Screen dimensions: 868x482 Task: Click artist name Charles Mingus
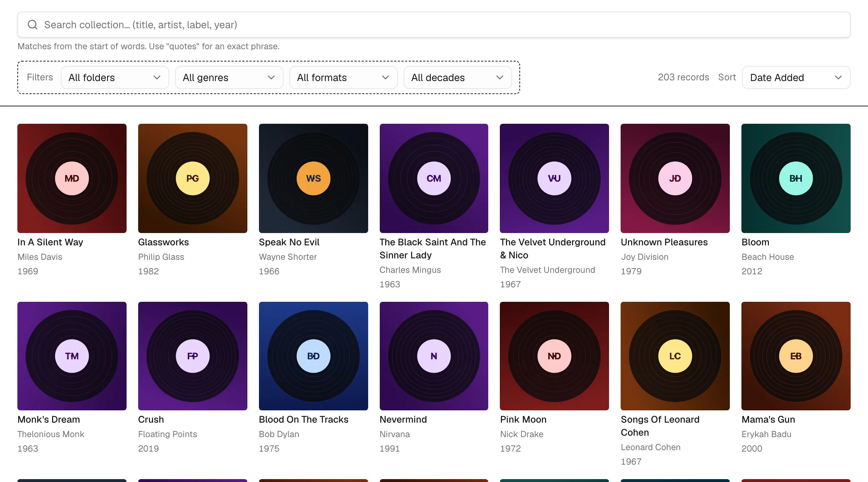410,270
